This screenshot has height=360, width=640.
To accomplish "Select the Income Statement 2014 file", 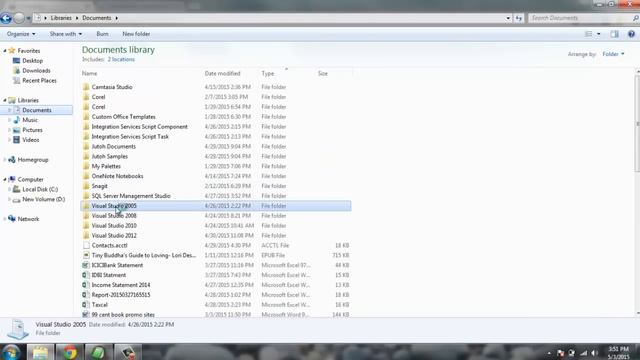I will 216,285.
